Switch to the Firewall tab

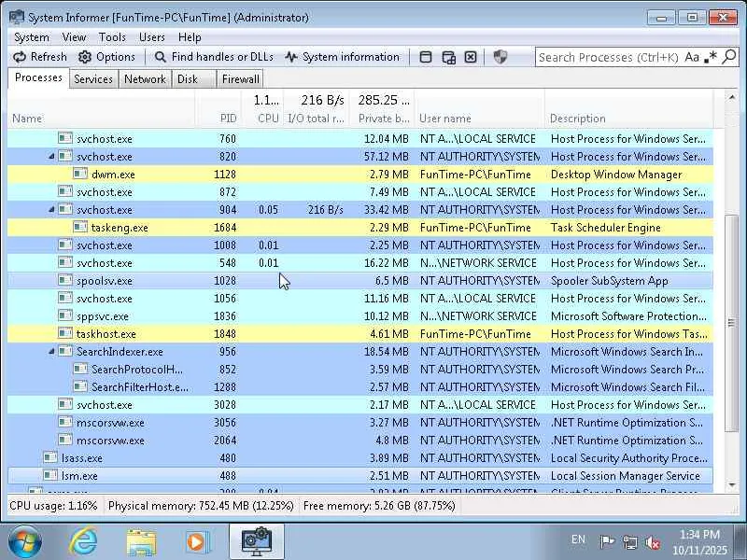pyautogui.click(x=241, y=79)
